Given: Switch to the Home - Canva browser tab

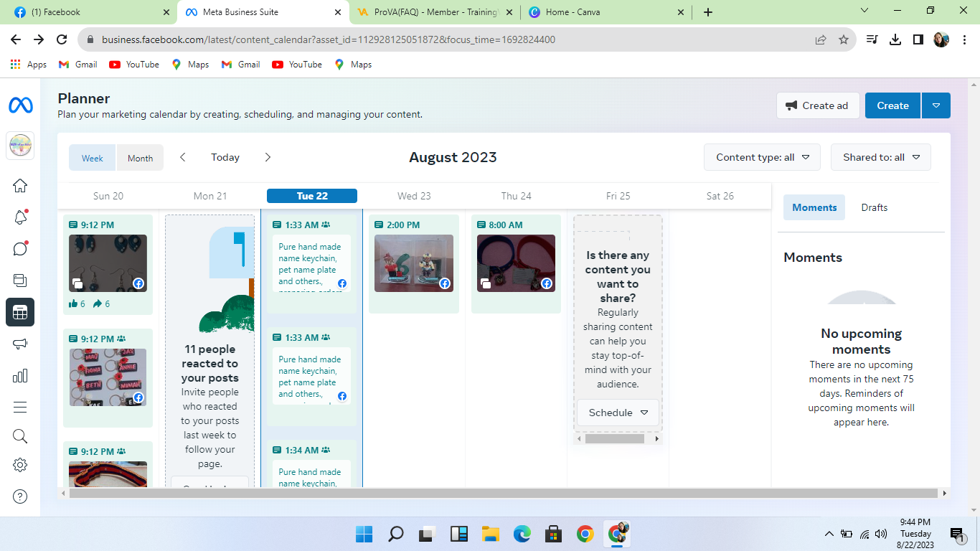Looking at the screenshot, I should click(607, 12).
